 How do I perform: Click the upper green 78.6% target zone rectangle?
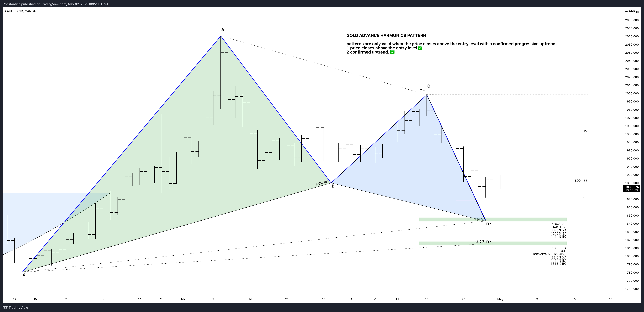(493, 219)
